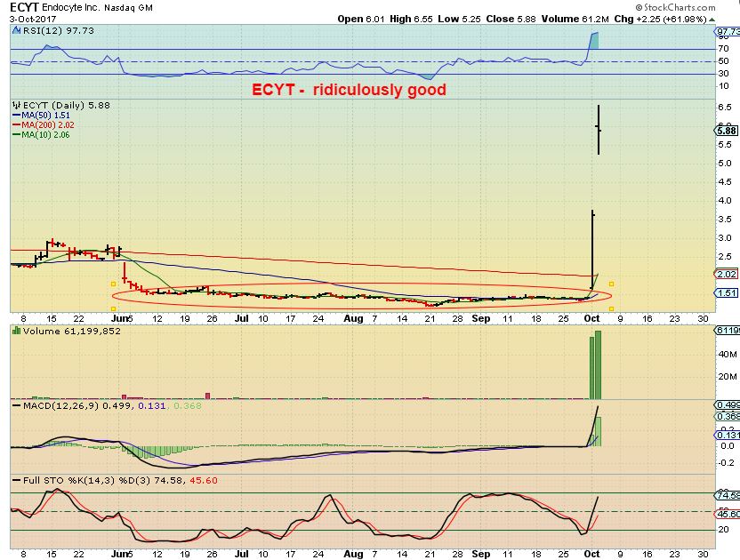This screenshot has width=740, height=560.
Task: Click the 3.0 price axis label
Action: (x=725, y=237)
